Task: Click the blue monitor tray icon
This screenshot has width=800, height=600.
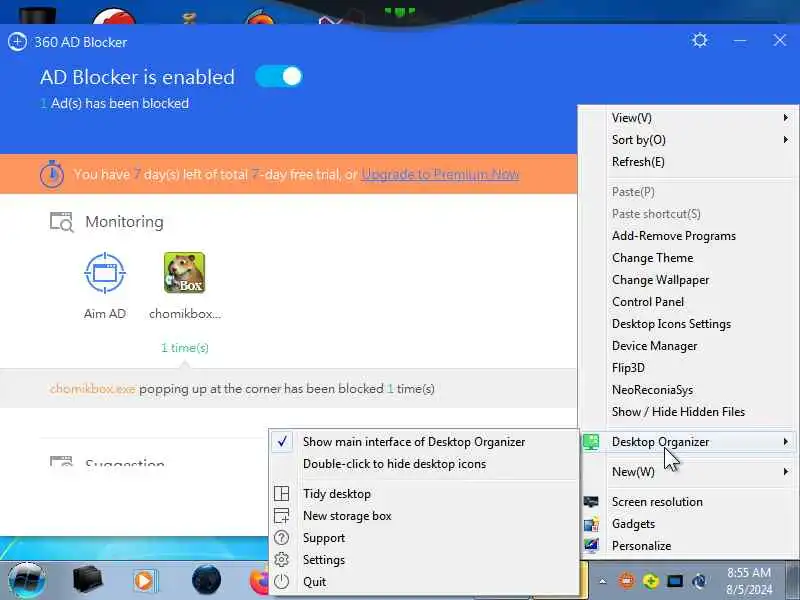Action: pyautogui.click(x=674, y=581)
